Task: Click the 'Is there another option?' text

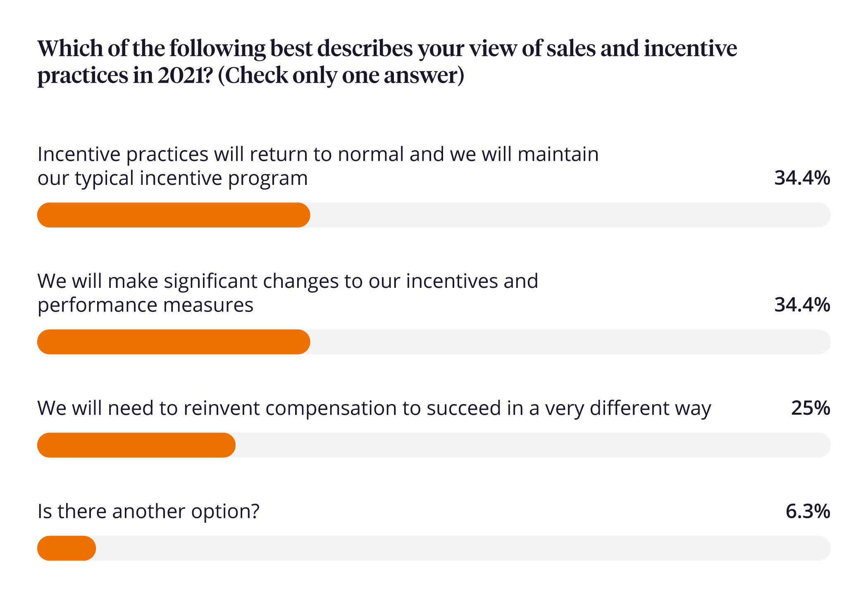Action: tap(148, 512)
